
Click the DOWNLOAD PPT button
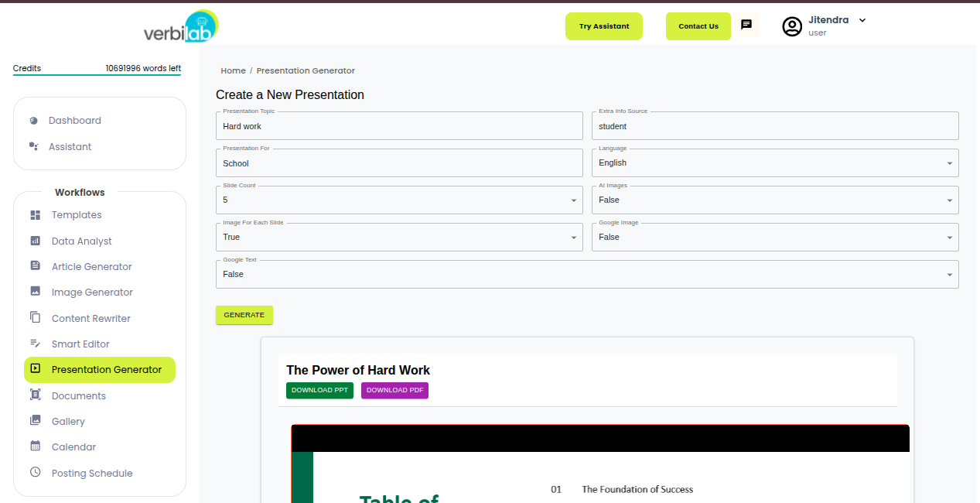click(x=319, y=390)
